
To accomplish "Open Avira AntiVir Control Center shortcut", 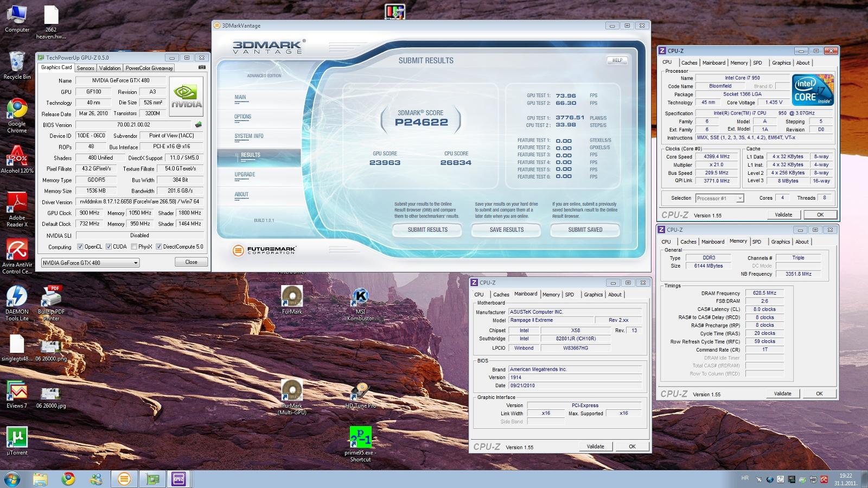I will pyautogui.click(x=17, y=257).
